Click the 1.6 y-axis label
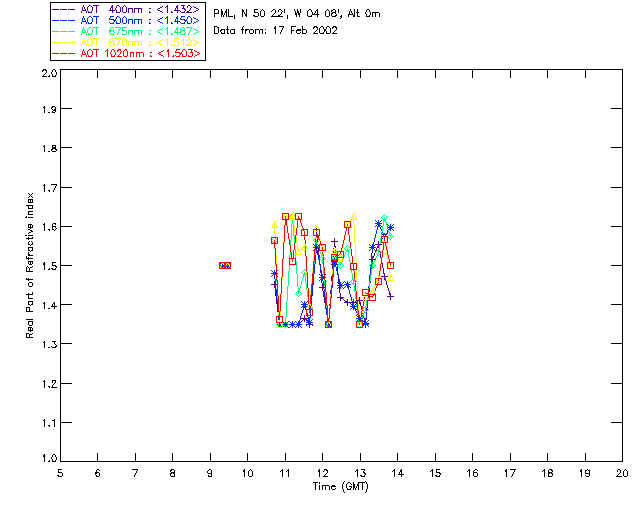640x512 pixels. click(x=49, y=227)
